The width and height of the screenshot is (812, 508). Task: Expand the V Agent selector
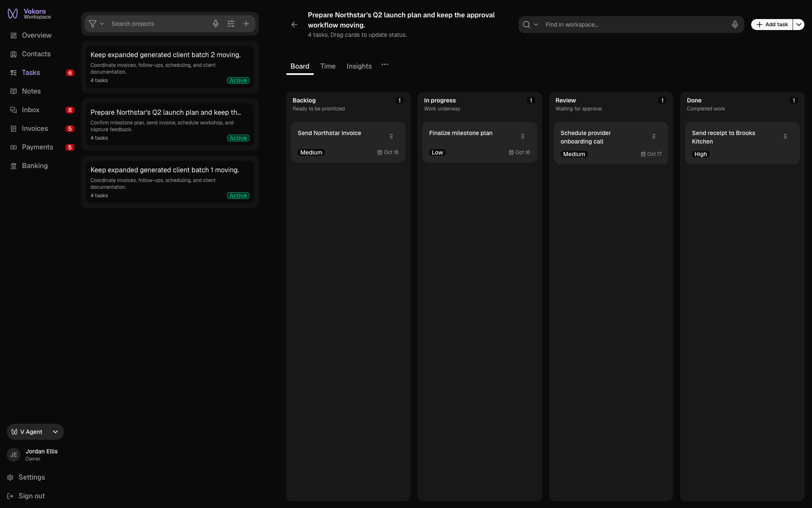click(x=35, y=432)
